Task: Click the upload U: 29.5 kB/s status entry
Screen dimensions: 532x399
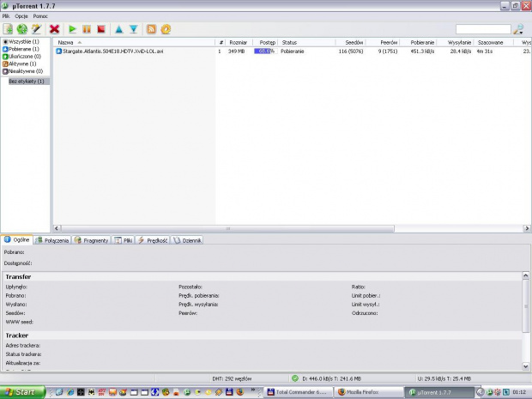Action: coord(444,378)
